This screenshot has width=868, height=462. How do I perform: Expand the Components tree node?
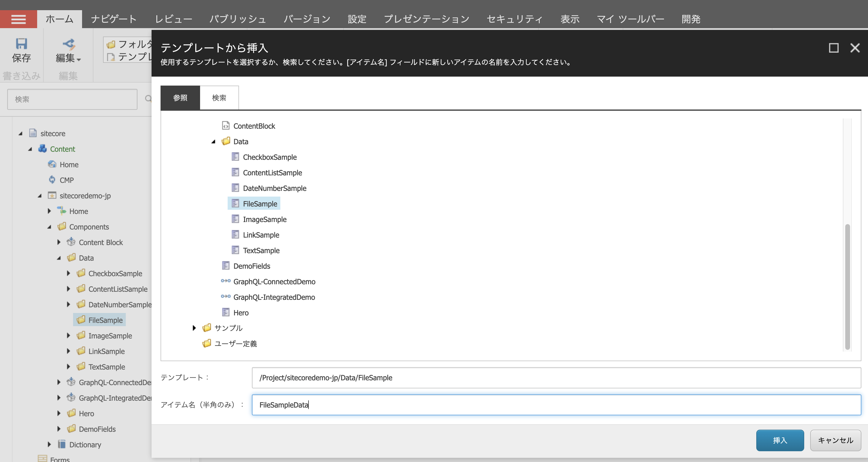51,227
